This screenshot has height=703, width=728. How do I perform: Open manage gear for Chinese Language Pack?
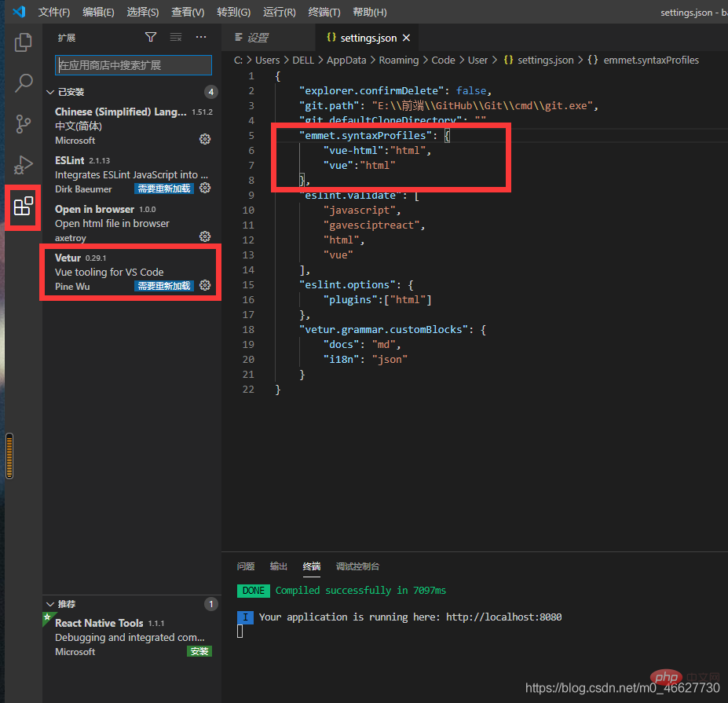coord(205,139)
